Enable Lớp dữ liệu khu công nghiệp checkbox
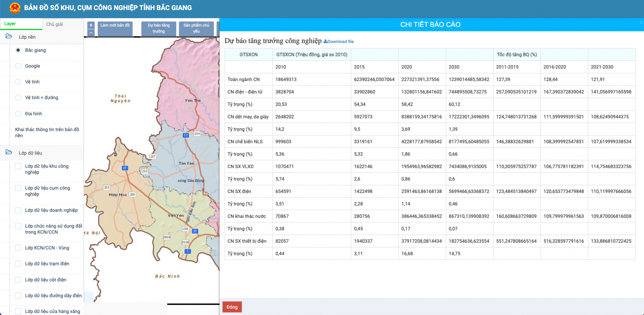 pyautogui.click(x=18, y=166)
